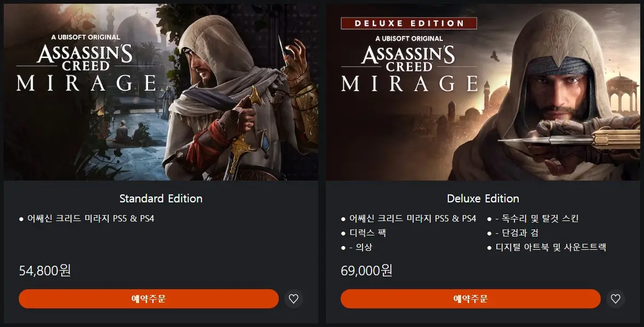Click the wishlist heart under Standard Edition
The image size is (644, 327).
click(293, 299)
